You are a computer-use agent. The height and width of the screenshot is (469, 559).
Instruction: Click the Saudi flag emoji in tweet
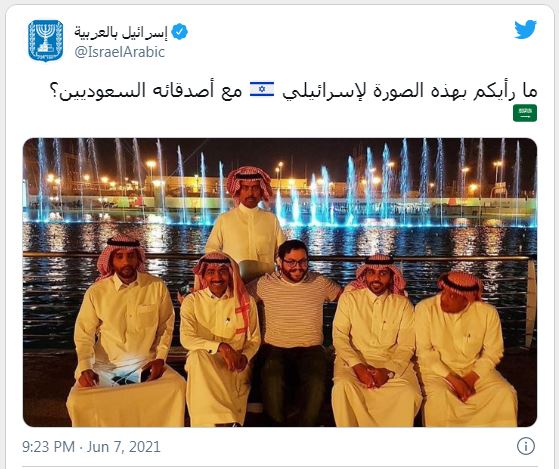525,113
